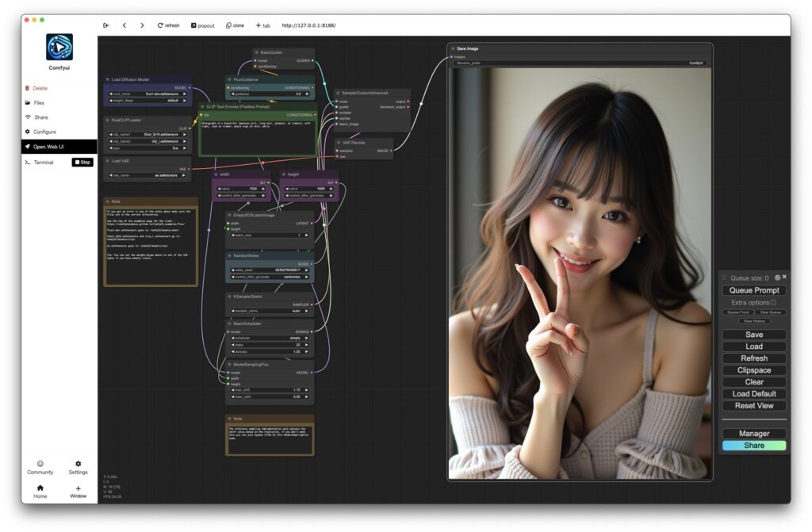Click the back navigation arrow
Image resolution: width=812 pixels, height=532 pixels.
coord(124,25)
